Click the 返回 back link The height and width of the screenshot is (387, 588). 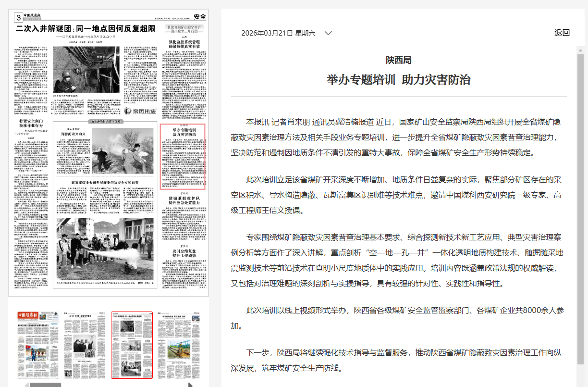[x=562, y=33]
